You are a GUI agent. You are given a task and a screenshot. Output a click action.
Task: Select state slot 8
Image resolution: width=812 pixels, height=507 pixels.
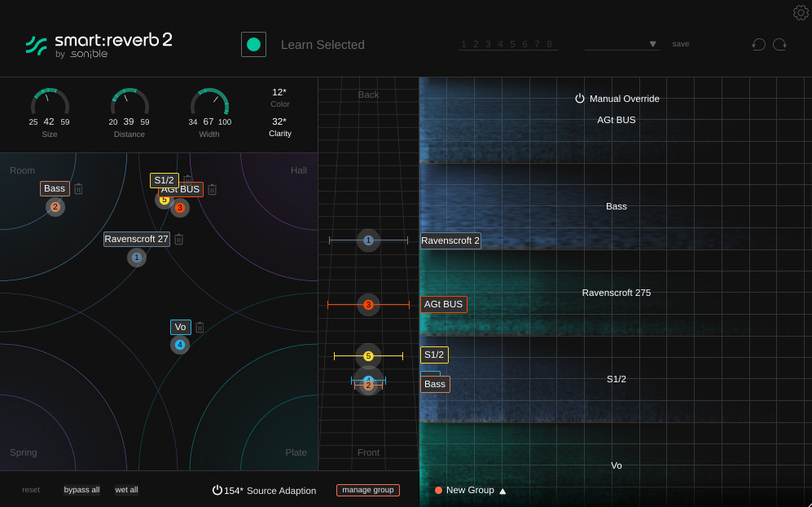click(x=550, y=44)
